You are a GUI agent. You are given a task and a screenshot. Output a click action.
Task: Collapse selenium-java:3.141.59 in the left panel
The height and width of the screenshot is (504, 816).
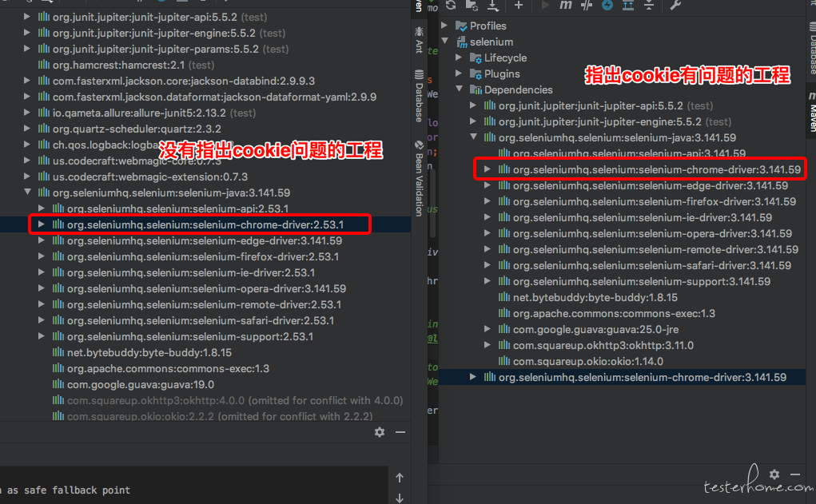pyautogui.click(x=27, y=192)
